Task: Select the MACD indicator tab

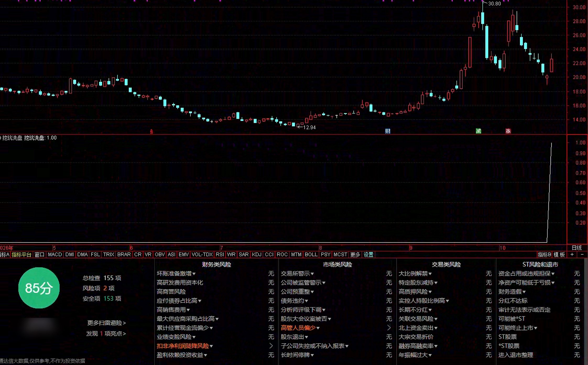Action: click(x=55, y=255)
